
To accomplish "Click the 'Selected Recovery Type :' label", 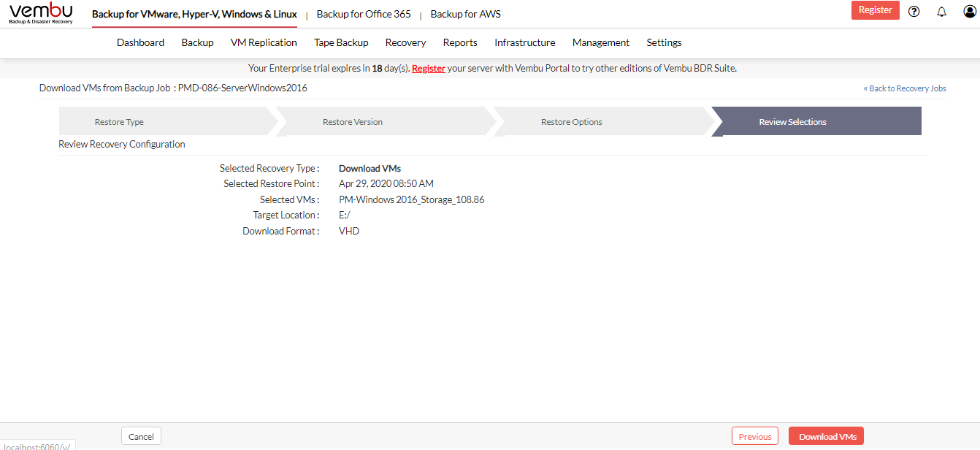I will pos(269,169).
